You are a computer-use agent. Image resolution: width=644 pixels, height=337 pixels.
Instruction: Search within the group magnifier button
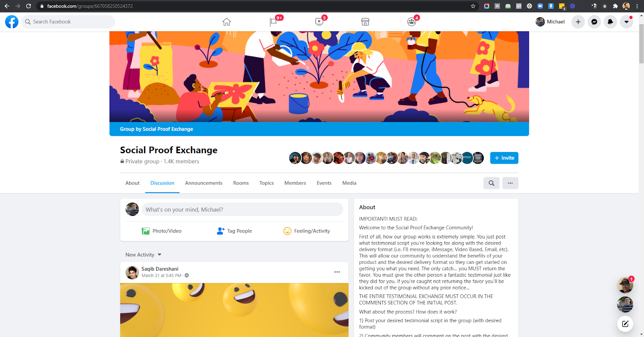click(x=491, y=183)
